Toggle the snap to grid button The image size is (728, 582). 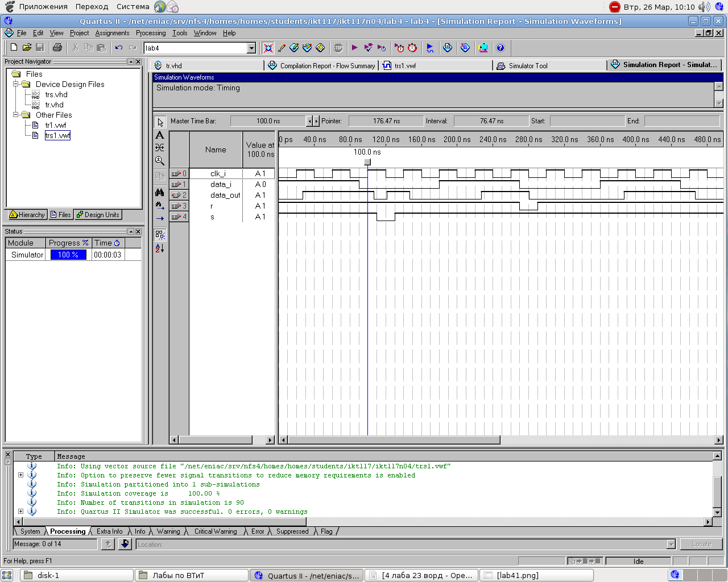coord(160,234)
